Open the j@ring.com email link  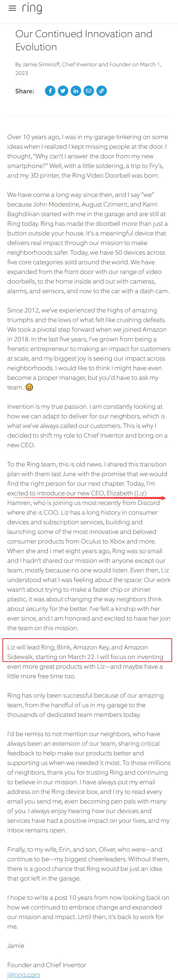coord(24,971)
